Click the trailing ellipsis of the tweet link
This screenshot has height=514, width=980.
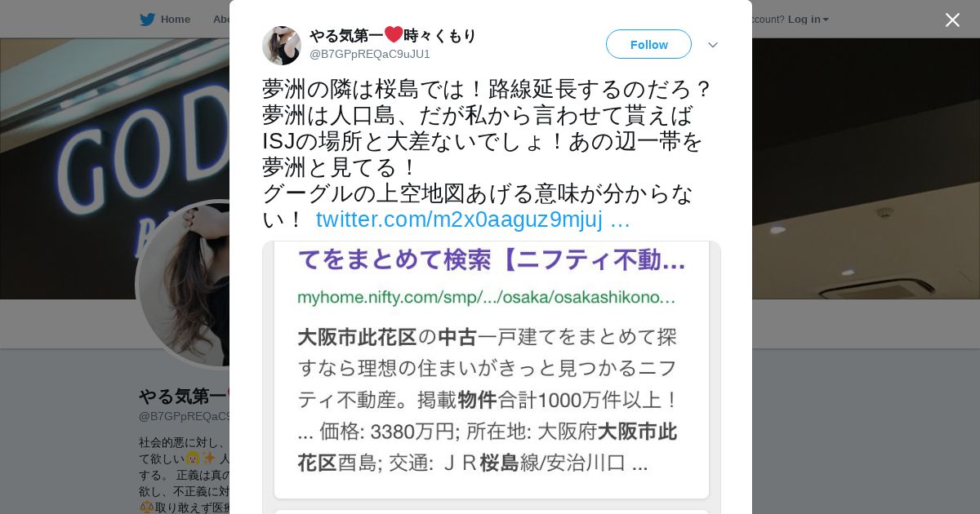click(621, 219)
